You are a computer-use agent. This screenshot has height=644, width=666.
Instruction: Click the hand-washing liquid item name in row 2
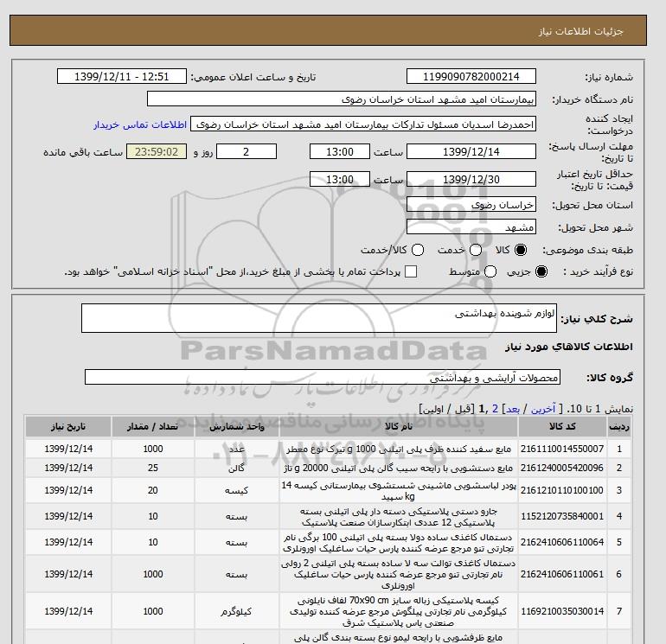(x=399, y=468)
